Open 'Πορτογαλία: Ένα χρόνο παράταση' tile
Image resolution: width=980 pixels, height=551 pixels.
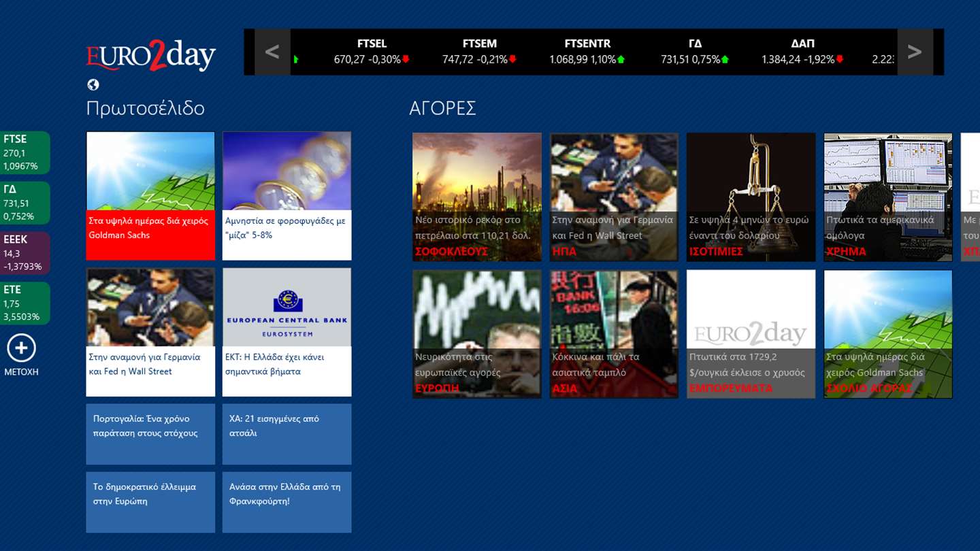[x=150, y=434]
